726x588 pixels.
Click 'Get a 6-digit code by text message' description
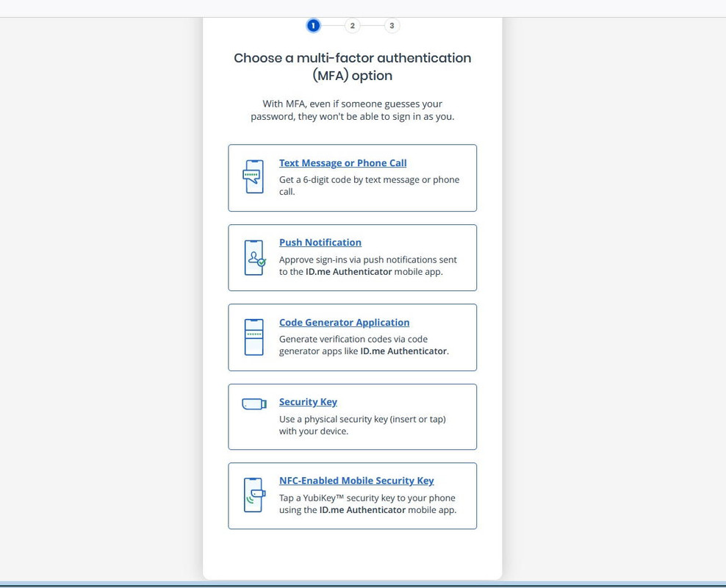coord(369,185)
